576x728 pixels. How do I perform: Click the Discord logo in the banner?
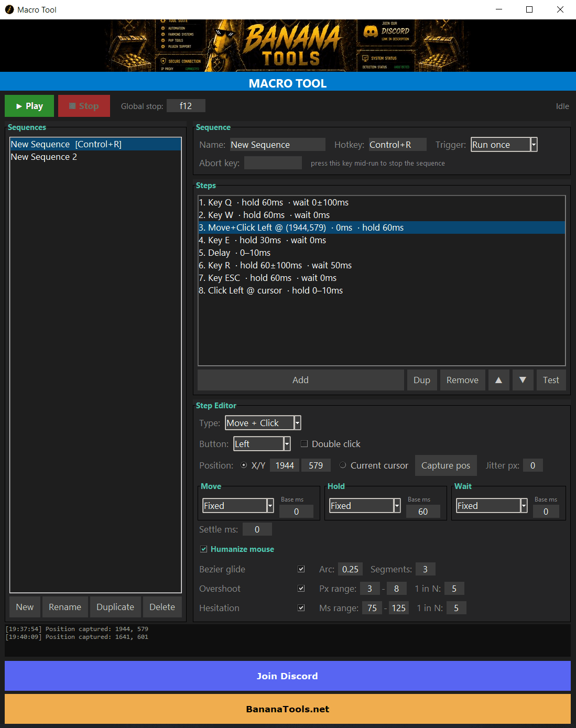[x=371, y=32]
